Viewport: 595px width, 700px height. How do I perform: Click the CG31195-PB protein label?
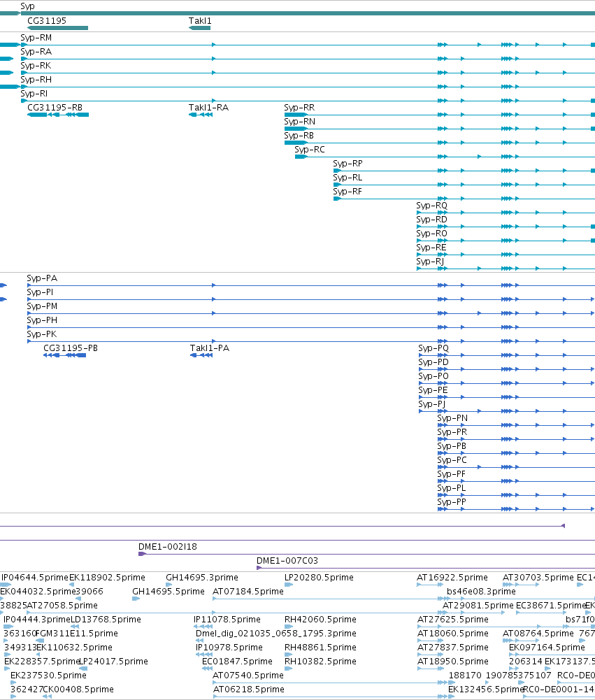[x=71, y=348]
